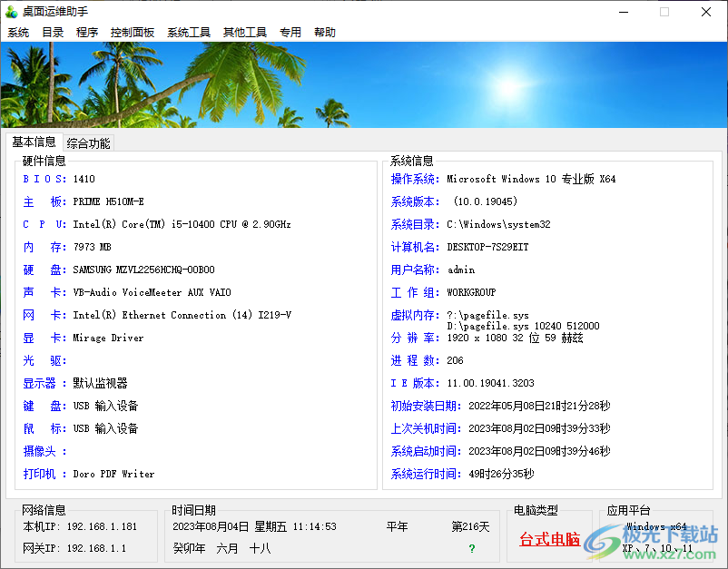Close the 桌面运维助手 window

tap(706, 12)
